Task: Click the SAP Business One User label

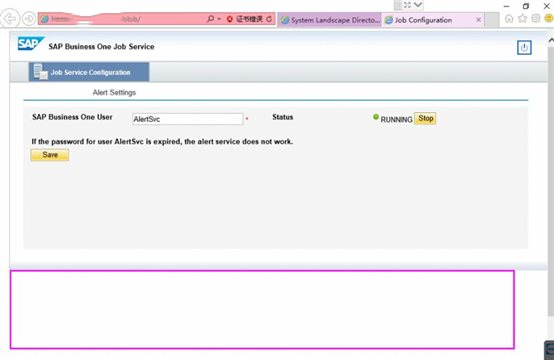Action: [72, 117]
